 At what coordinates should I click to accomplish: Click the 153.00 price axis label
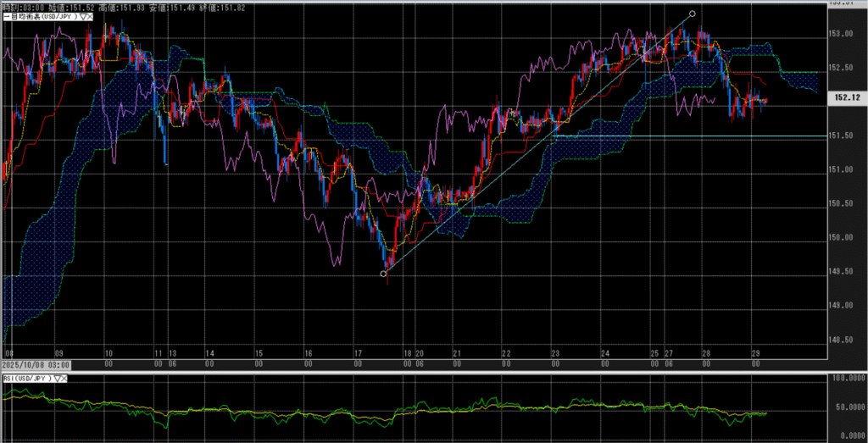(840, 34)
